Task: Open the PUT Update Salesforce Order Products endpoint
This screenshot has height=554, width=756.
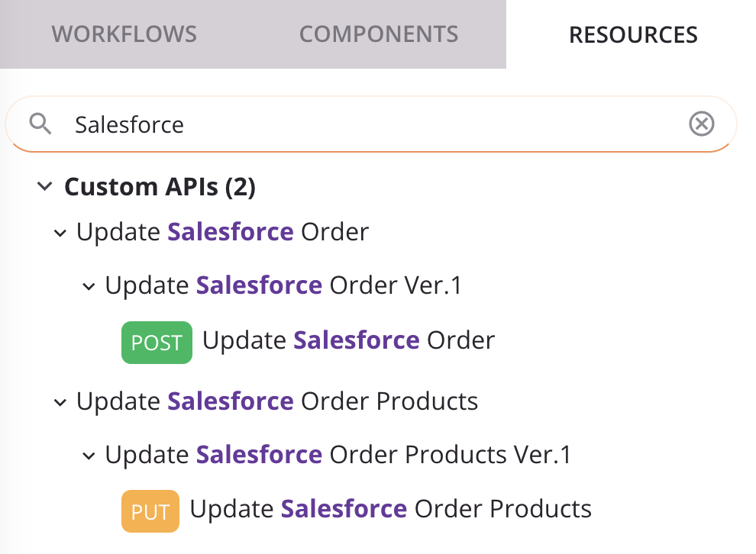Action: [x=390, y=509]
